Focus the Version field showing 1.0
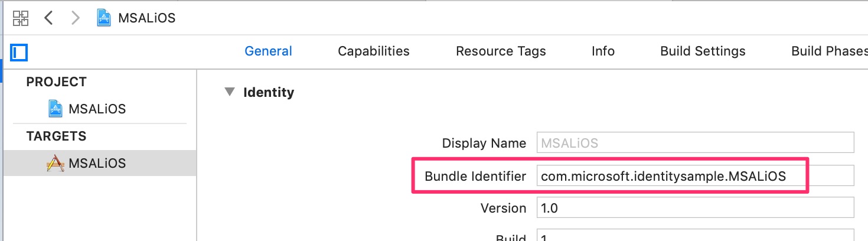This screenshot has width=868, height=241. click(695, 208)
